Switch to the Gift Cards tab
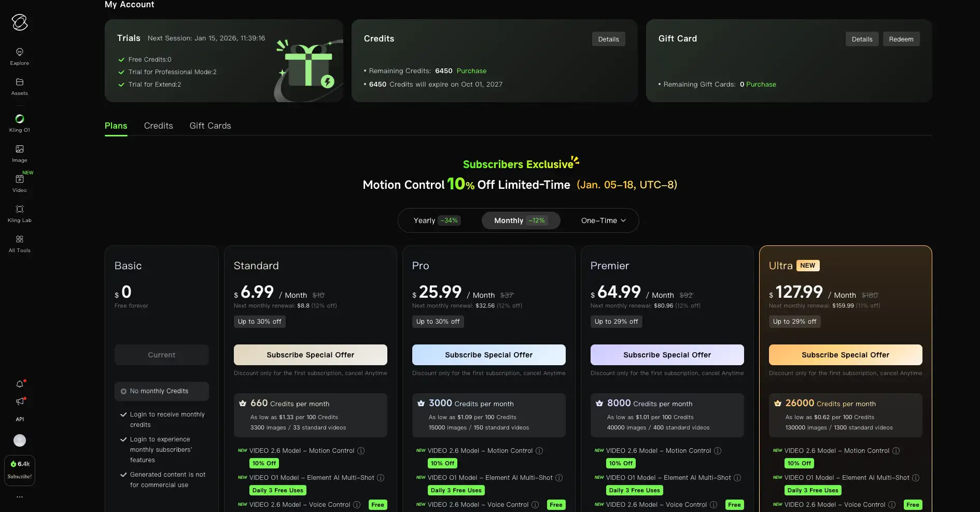 click(x=210, y=126)
